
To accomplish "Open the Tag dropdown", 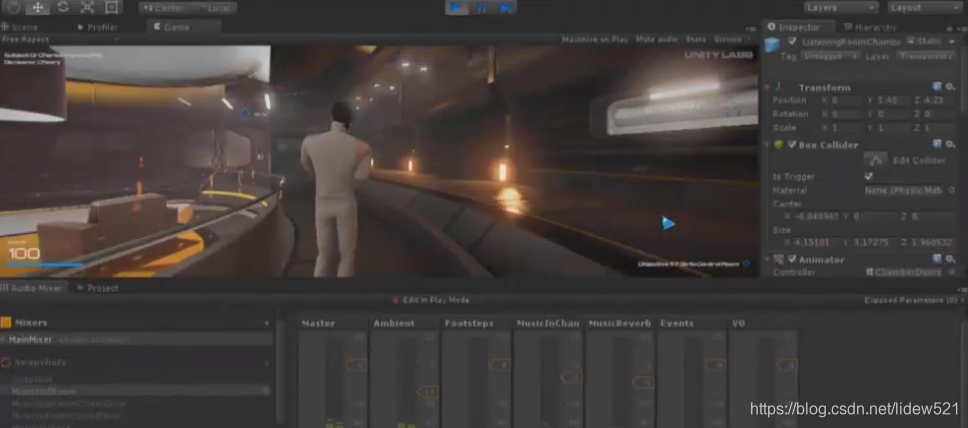I will point(830,56).
